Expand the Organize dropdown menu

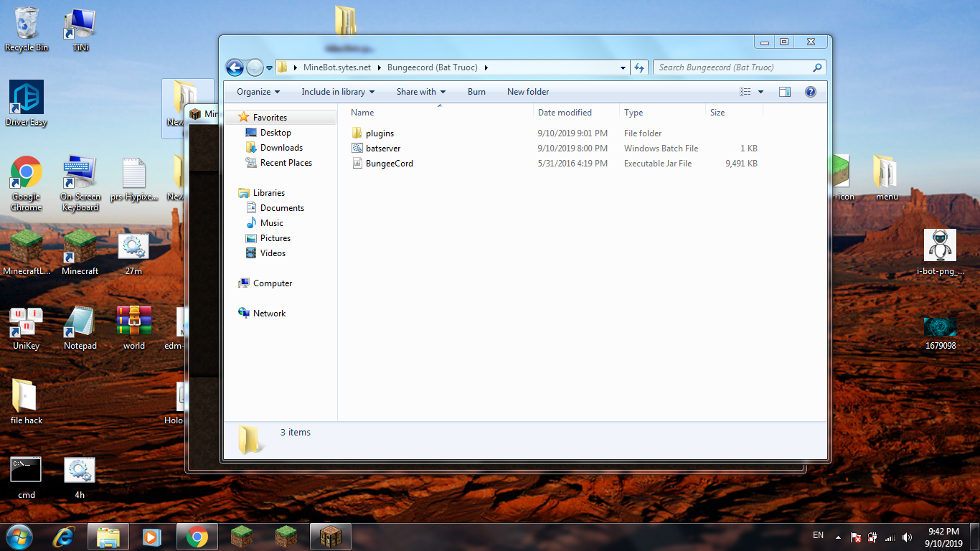258,92
